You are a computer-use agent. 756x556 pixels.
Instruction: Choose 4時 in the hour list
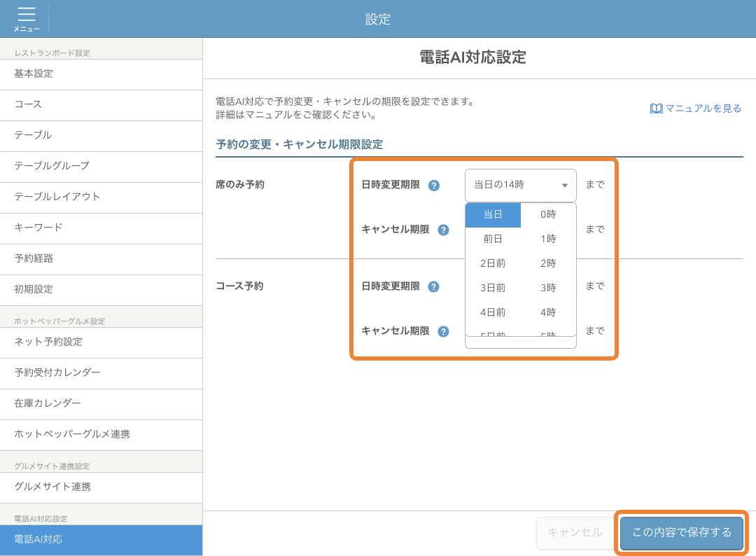click(x=548, y=312)
